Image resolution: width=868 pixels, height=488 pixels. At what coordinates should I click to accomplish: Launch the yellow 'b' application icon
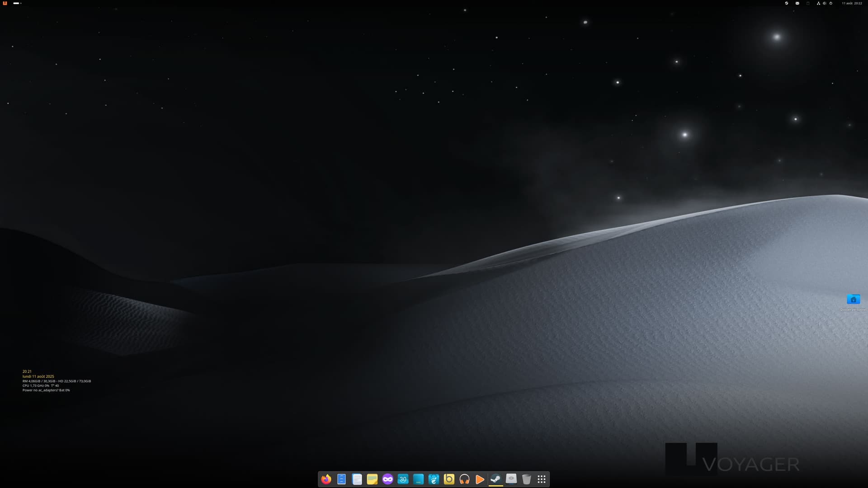pos(449,479)
